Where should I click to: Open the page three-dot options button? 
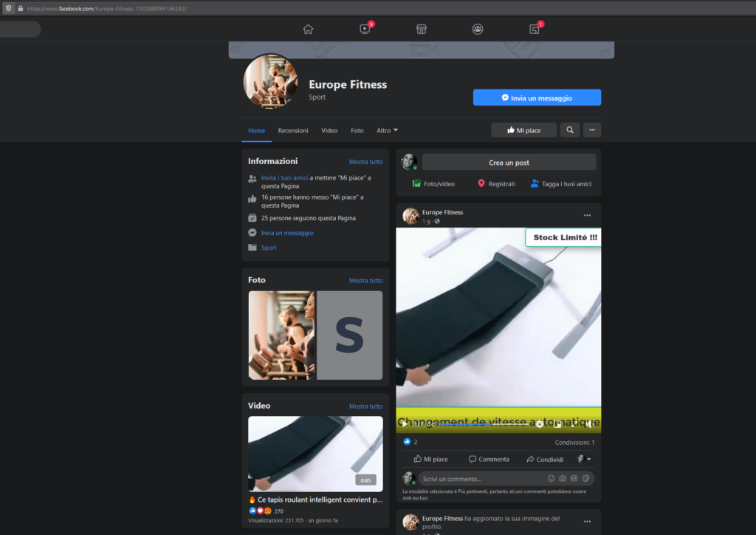click(x=592, y=130)
